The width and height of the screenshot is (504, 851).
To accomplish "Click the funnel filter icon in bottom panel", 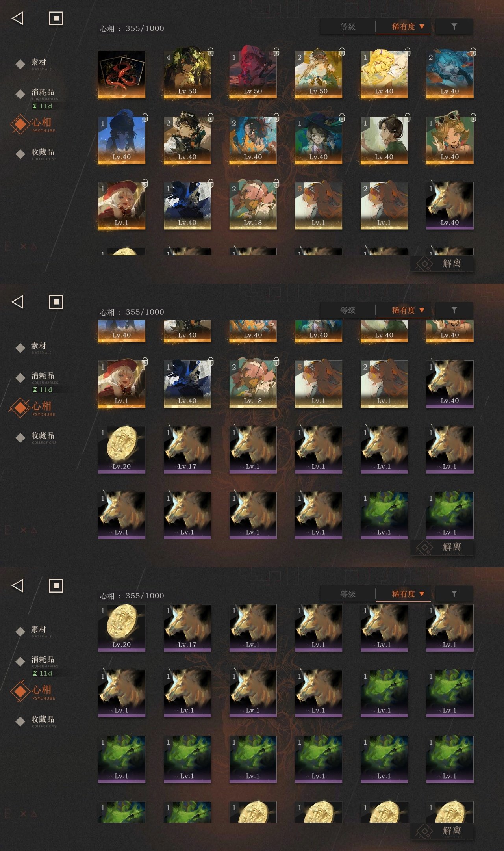I will [x=454, y=594].
